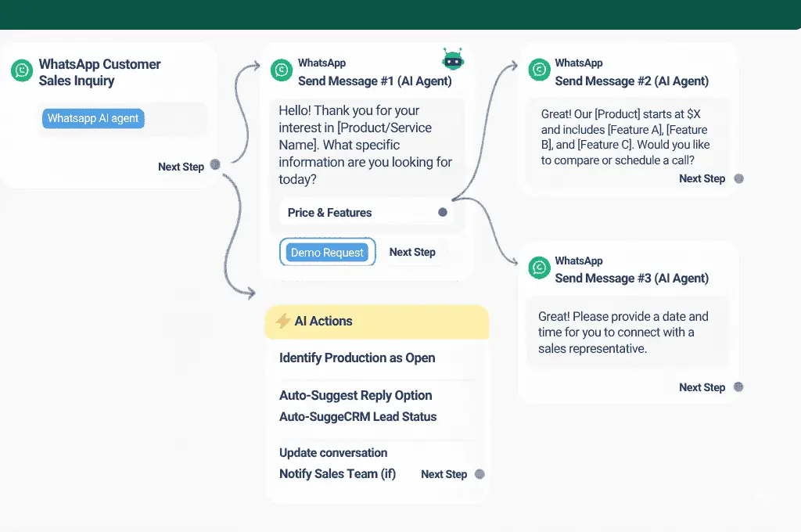This screenshot has height=532, width=801.
Task: Click the lightning bolt icon in AI Actions
Action: [283, 321]
